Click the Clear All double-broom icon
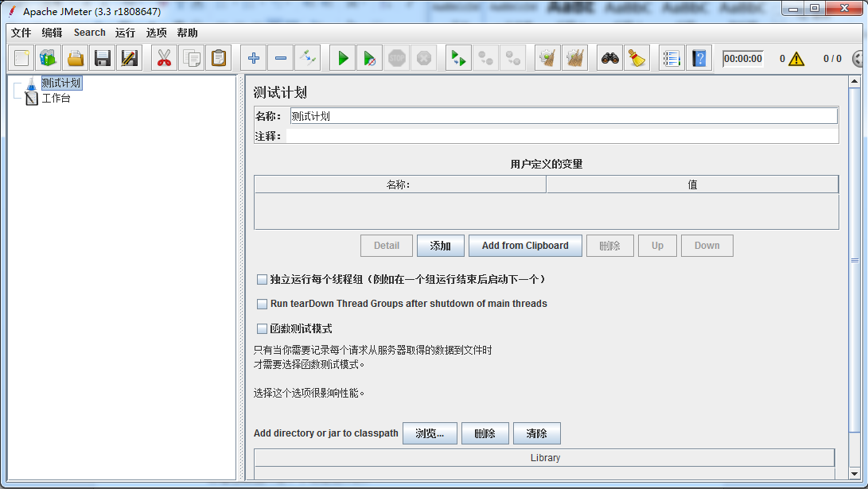Viewport: 868px width, 489px height. tap(574, 57)
